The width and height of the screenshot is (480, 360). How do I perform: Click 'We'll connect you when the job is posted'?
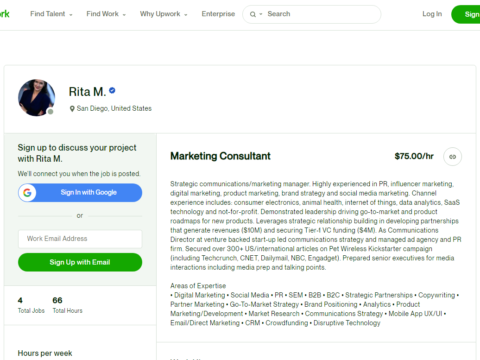click(79, 174)
